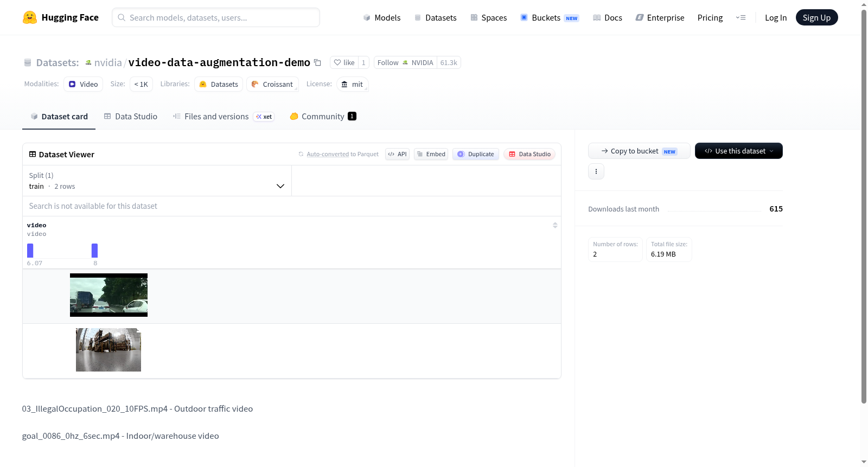868x467 pixels.
Task: Click the Total file size 6.19 MB box
Action: point(669,250)
